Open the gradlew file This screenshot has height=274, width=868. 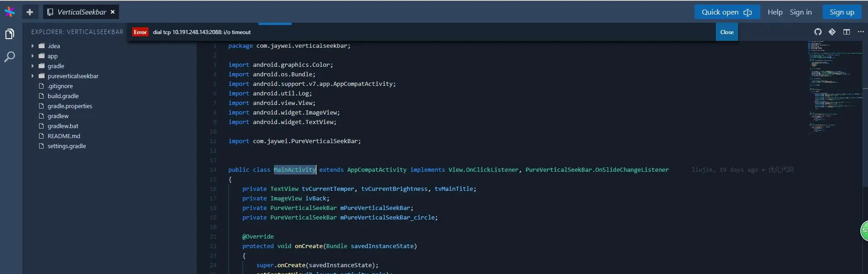point(58,116)
